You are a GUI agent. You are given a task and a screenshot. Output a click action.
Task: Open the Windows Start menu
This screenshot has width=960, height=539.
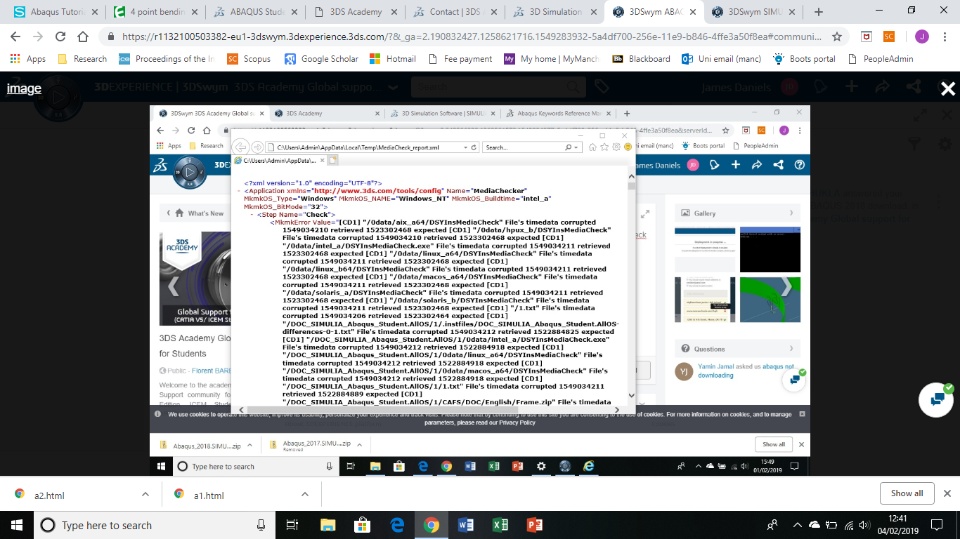(17, 525)
